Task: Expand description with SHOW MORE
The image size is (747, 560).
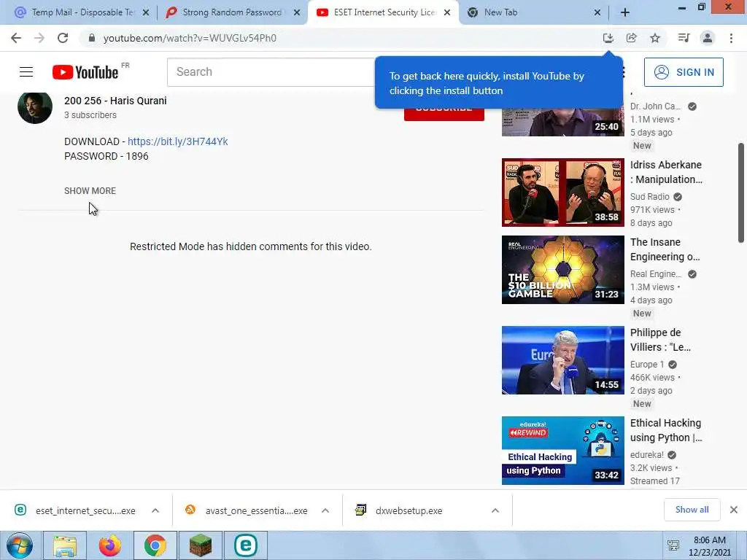Action: point(90,191)
